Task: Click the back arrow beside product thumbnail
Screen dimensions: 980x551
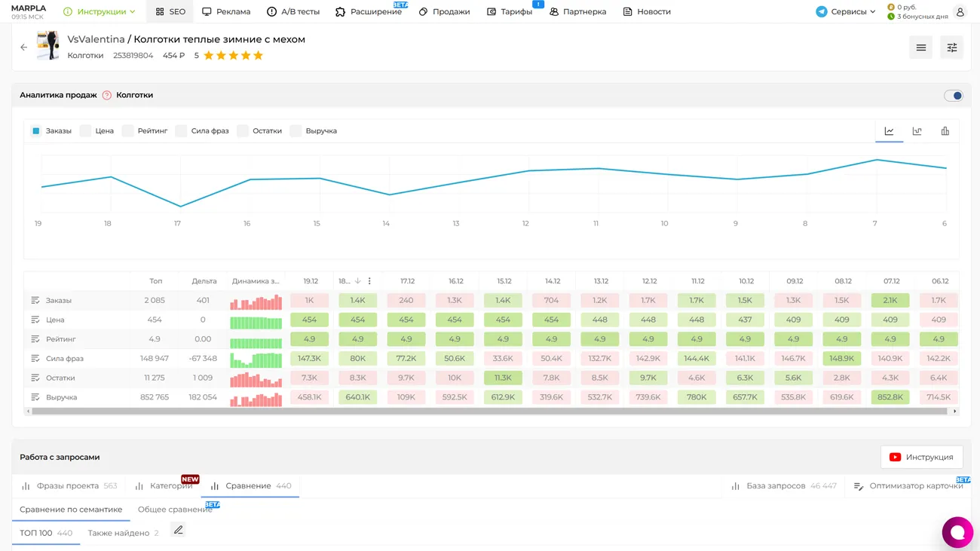Action: pos(23,47)
